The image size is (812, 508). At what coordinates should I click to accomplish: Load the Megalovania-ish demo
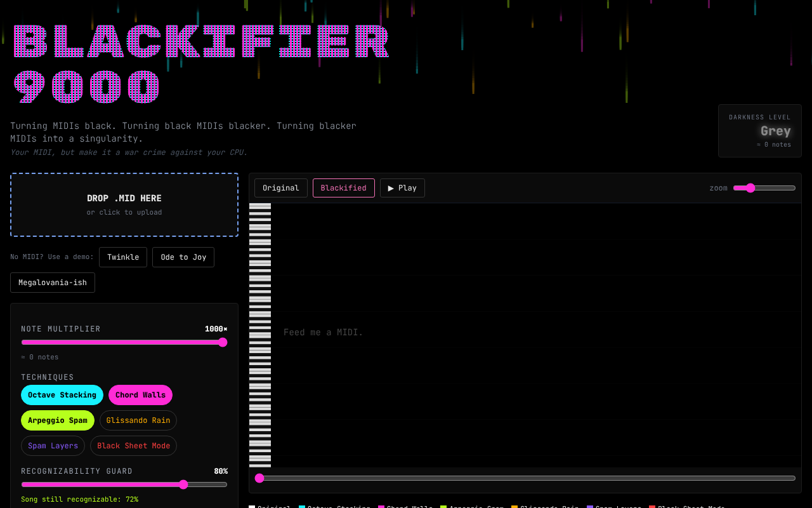[53, 283]
